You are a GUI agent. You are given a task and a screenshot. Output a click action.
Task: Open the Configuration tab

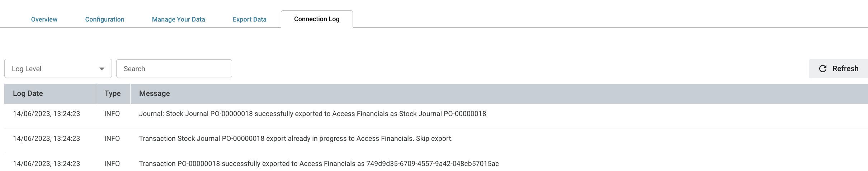tap(105, 19)
